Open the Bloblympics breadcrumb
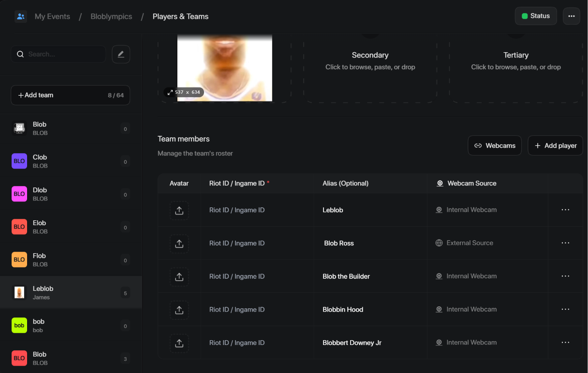The height and width of the screenshot is (373, 588). [x=111, y=16]
